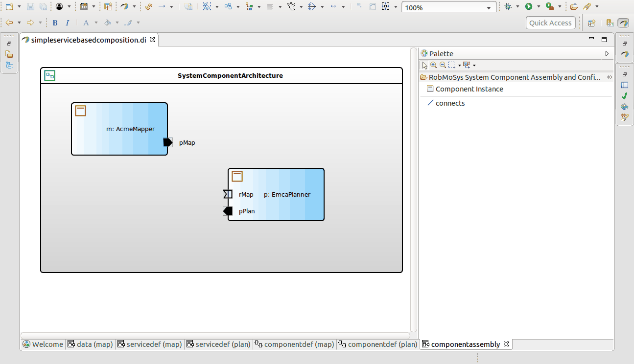Activate the Palette select arrow tool

tap(425, 65)
